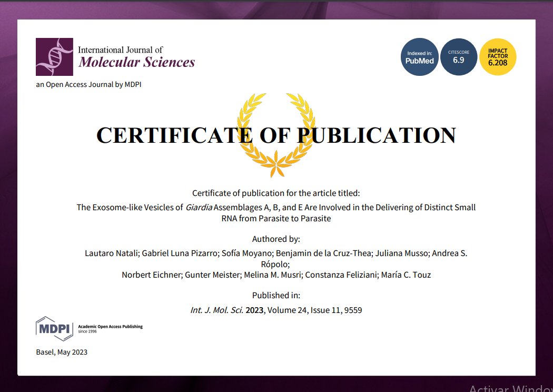
Task: Click the Indexed in PubMed badge
Action: pos(419,57)
